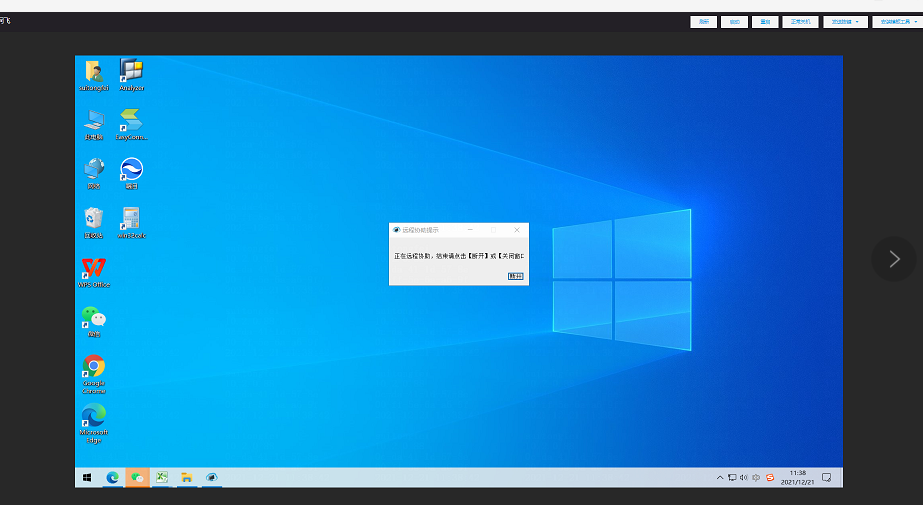Switch to WeChat in the taskbar
Image resolution: width=923 pixels, height=505 pixels.
coord(137,477)
